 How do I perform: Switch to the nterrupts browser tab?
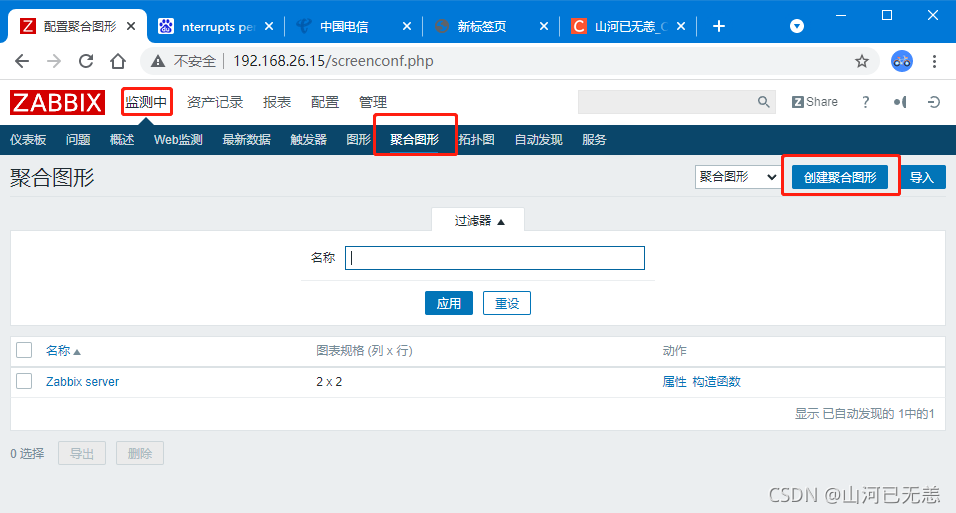(216, 26)
